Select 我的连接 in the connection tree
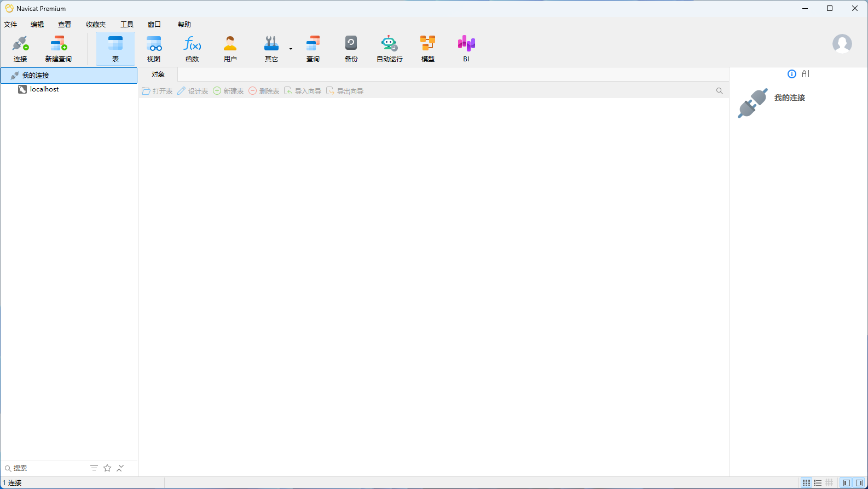The width and height of the screenshot is (868, 489). (69, 76)
